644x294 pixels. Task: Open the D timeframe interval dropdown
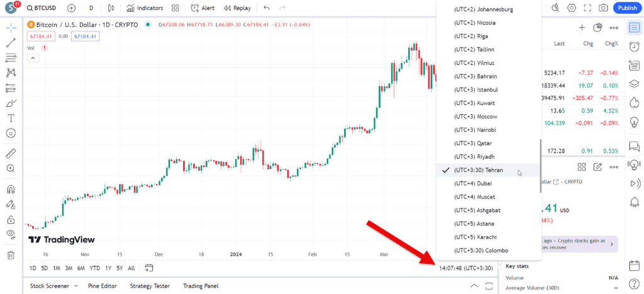[91, 8]
